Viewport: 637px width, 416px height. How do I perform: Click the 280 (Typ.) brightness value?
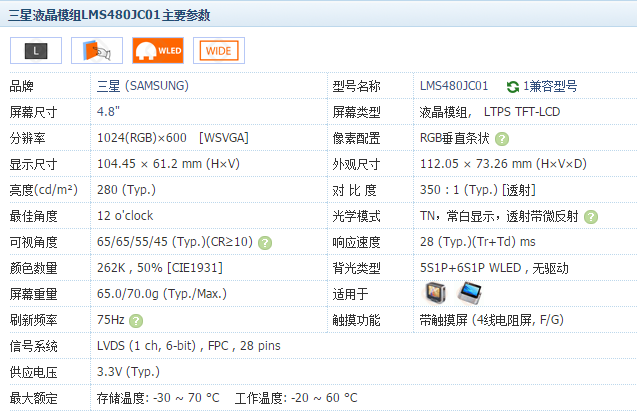(126, 190)
